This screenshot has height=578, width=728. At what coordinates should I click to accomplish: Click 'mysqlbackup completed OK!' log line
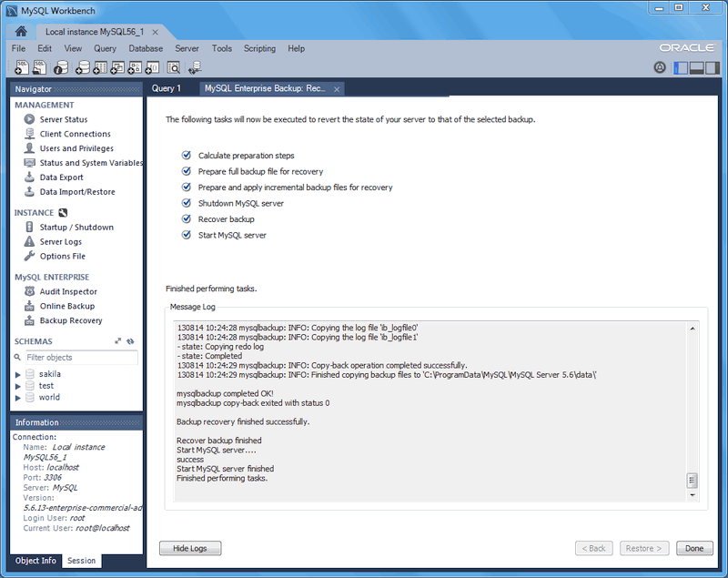point(225,393)
